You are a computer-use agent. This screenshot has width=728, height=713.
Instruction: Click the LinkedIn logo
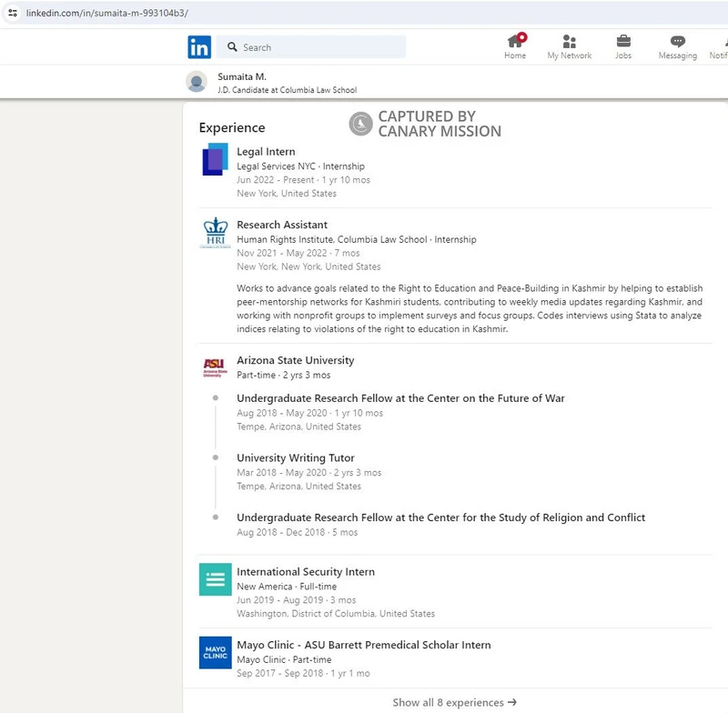(198, 46)
